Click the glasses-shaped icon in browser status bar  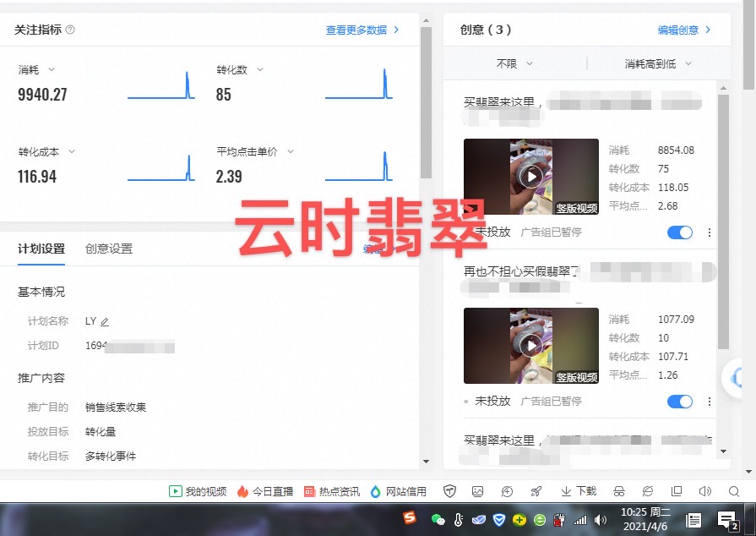[619, 491]
